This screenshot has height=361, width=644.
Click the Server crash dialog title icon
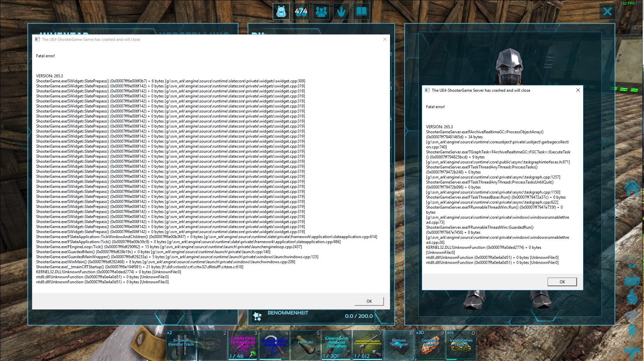[x=427, y=90]
